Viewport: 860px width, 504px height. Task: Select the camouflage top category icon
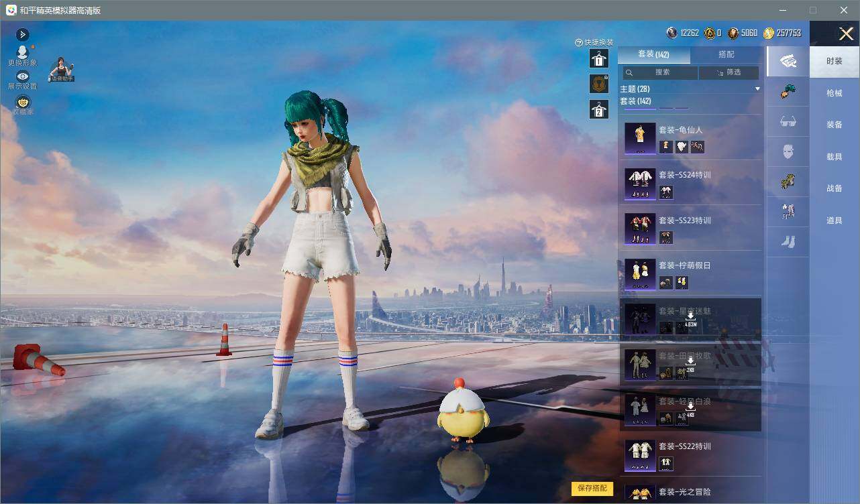coord(788,181)
